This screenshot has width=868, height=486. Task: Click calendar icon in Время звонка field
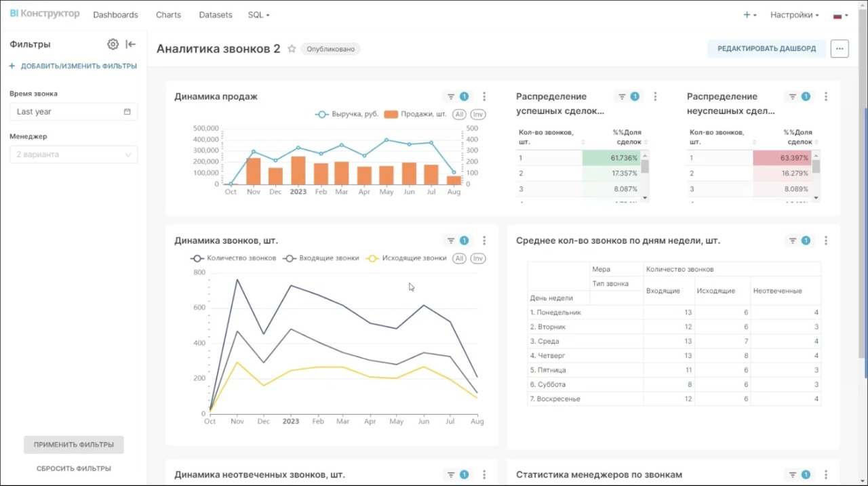(127, 112)
